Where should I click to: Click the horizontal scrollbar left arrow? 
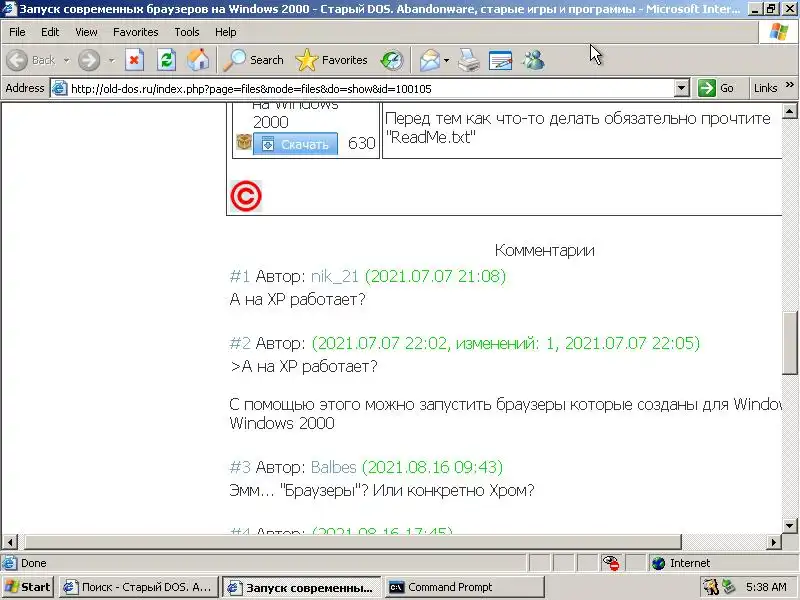tap(10, 542)
